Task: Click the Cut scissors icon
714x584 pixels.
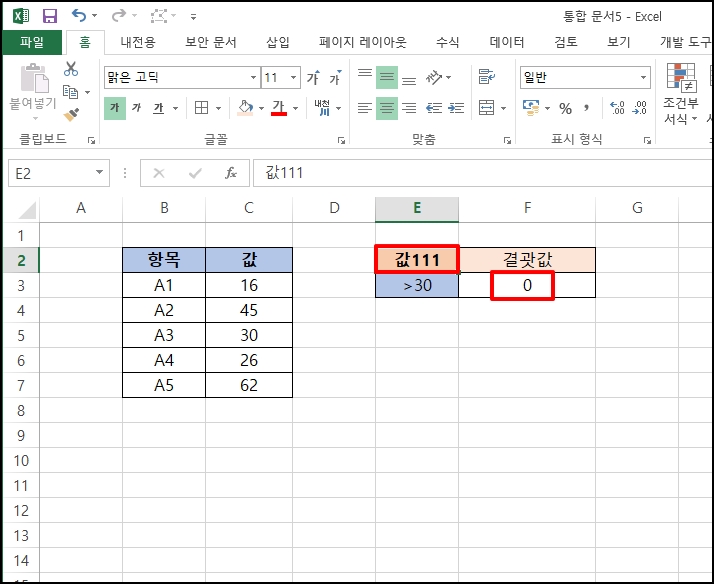Action: (x=71, y=69)
